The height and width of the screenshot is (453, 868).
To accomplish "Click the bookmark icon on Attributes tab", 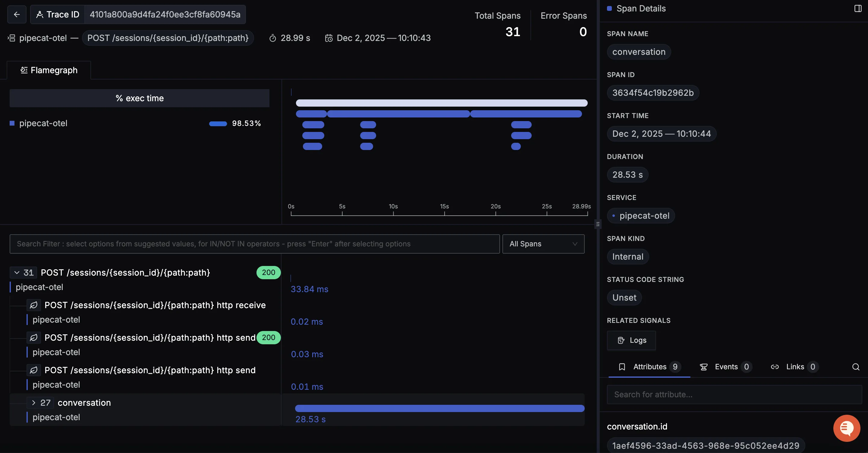I will pyautogui.click(x=622, y=367).
